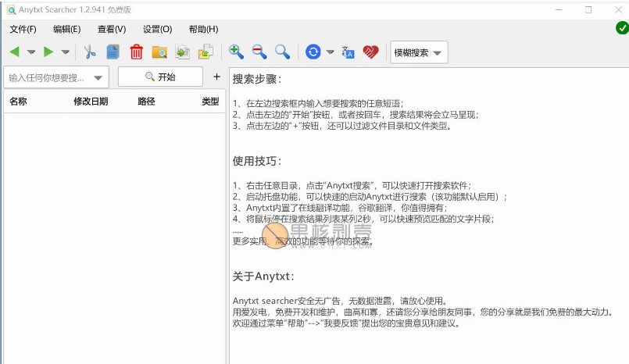The image size is (629, 364).
Task: Click the red heart handshake icon
Action: point(370,52)
